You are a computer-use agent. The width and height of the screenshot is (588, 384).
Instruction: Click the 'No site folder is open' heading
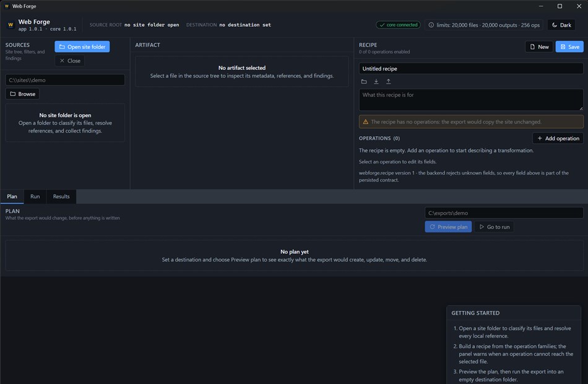point(65,115)
